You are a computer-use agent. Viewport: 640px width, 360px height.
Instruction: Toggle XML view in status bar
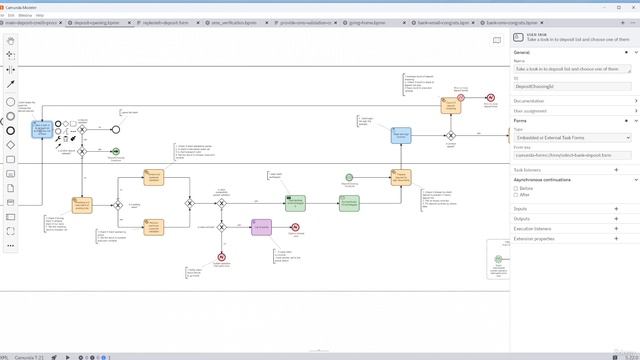pos(4,358)
